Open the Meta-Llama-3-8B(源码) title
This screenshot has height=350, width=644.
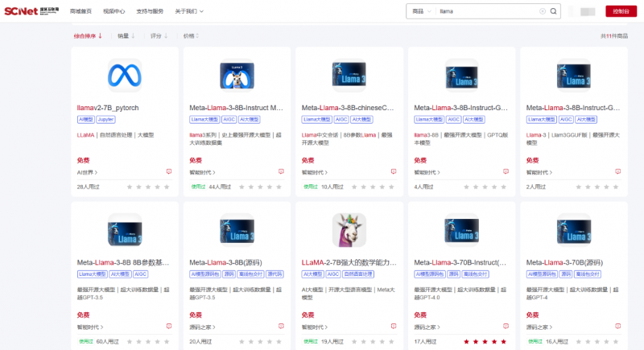click(x=225, y=262)
